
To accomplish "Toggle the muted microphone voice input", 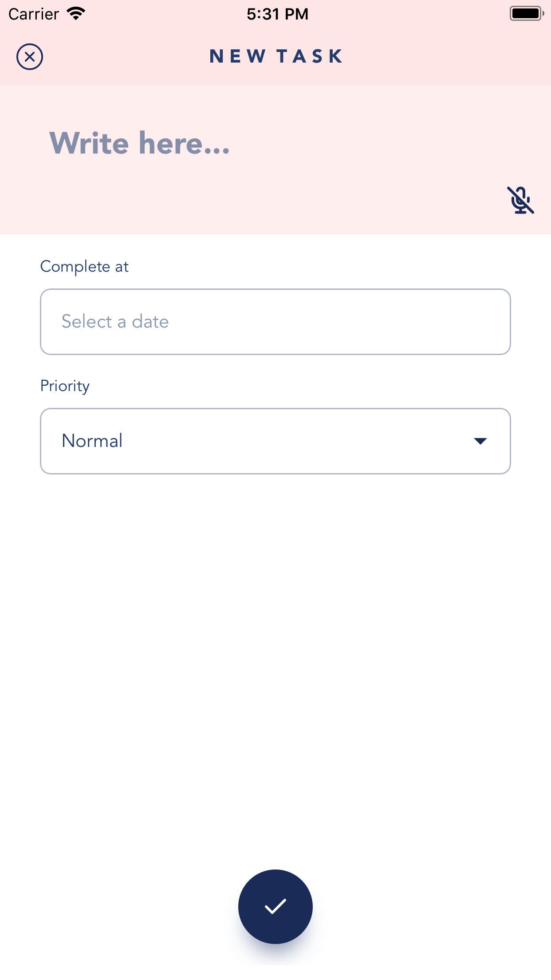I will (x=520, y=200).
